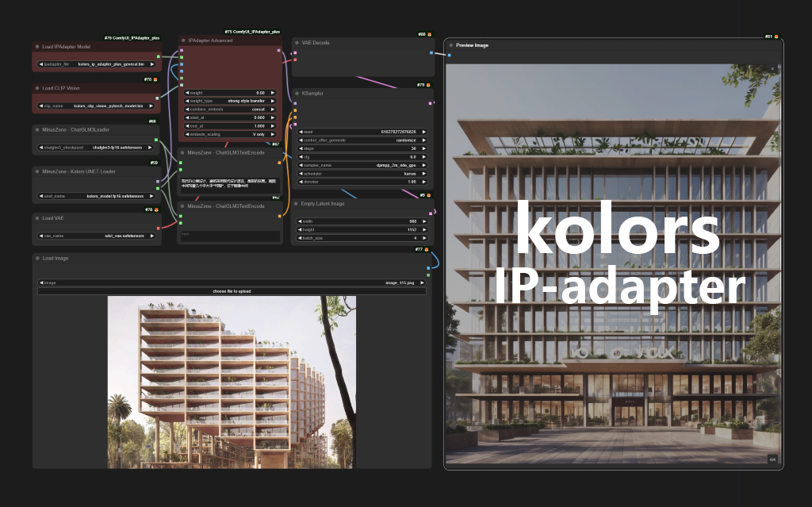This screenshot has height=507, width=812.
Task: Collapse the ChatGLM3TextEncode node with Chinese prompt
Action: pos(182,153)
